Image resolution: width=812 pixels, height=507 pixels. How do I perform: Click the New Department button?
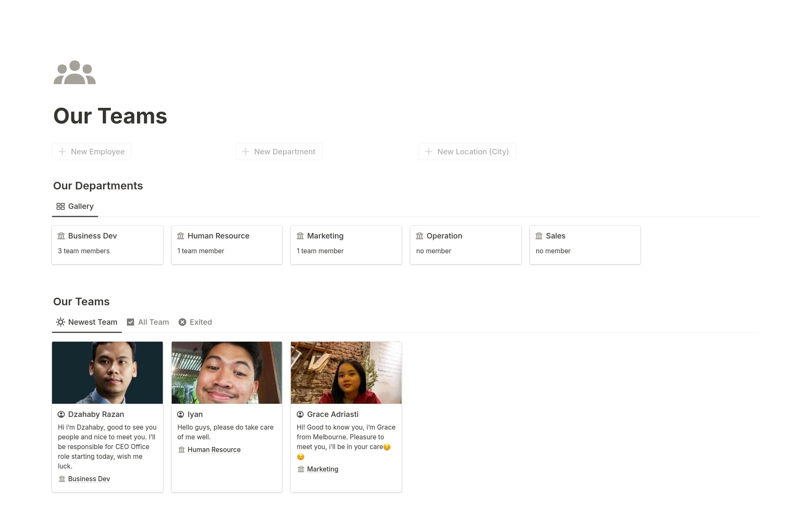(279, 151)
